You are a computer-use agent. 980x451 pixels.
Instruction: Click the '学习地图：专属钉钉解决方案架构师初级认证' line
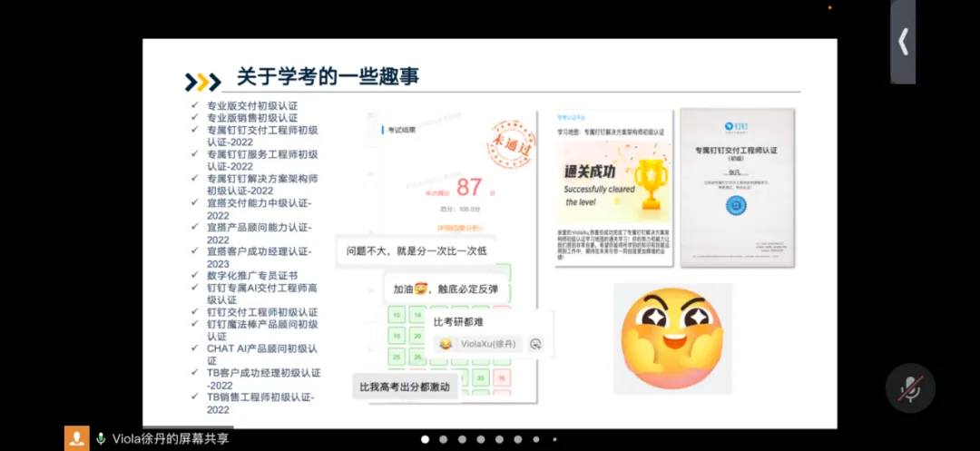pos(611,132)
